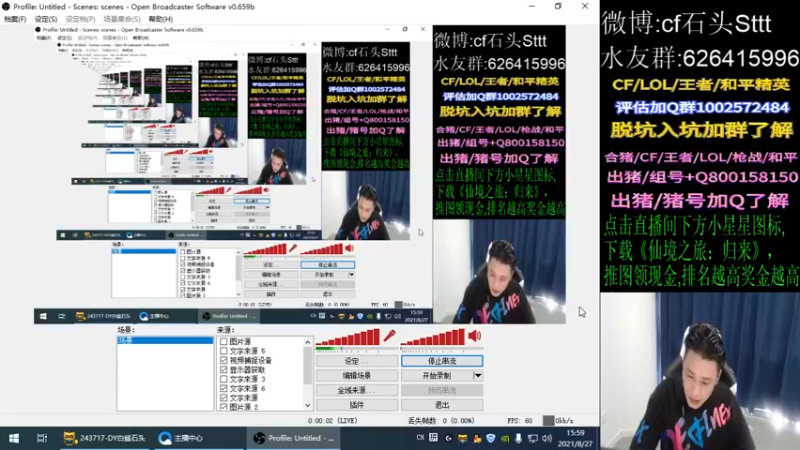This screenshot has height=450, width=800.
Task: Click the microphone tray icon
Action: click(x=518, y=438)
